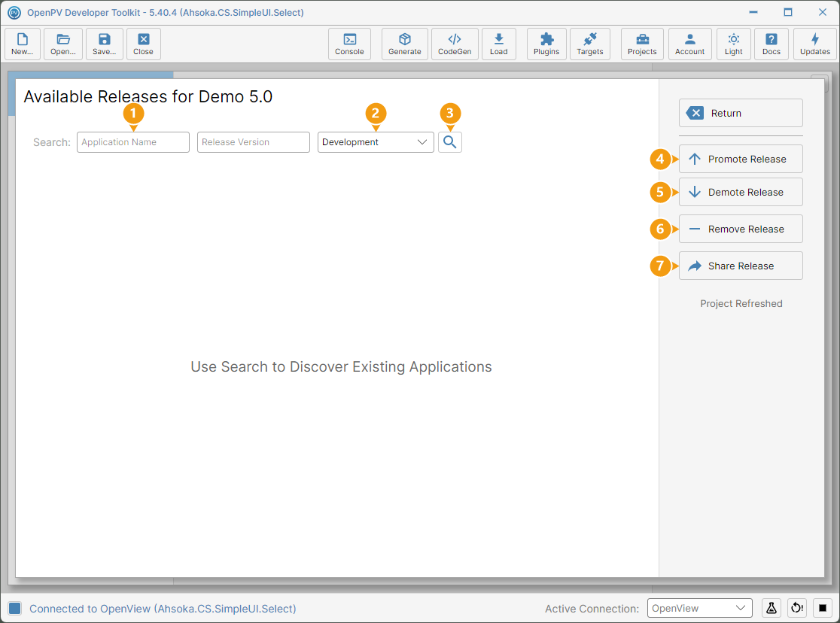Image resolution: width=840 pixels, height=623 pixels.
Task: Open the Projects toolbar item
Action: click(642, 44)
